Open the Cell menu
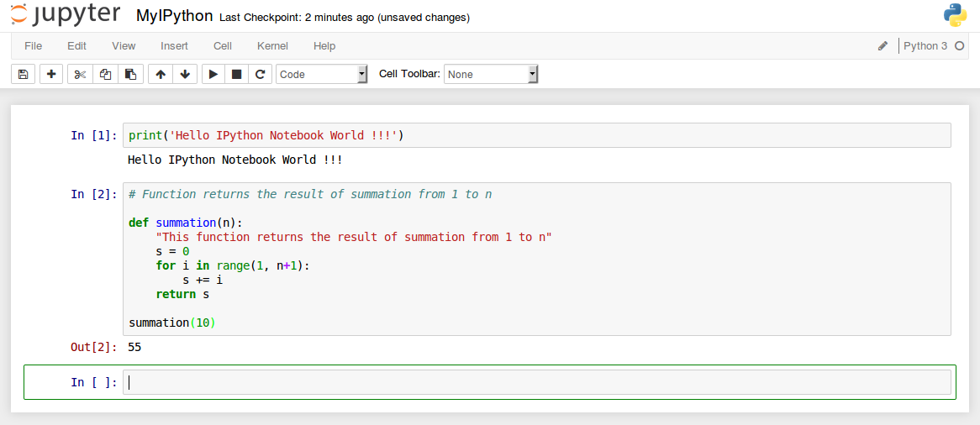This screenshot has height=425, width=980. click(223, 45)
